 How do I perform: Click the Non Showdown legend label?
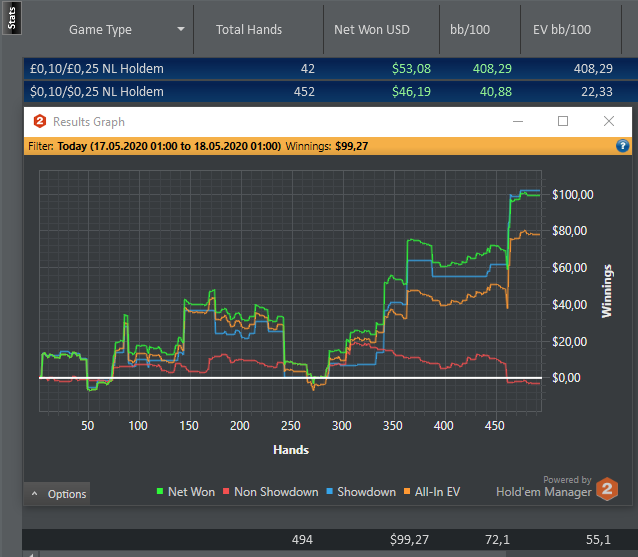pyautogui.click(x=276, y=492)
